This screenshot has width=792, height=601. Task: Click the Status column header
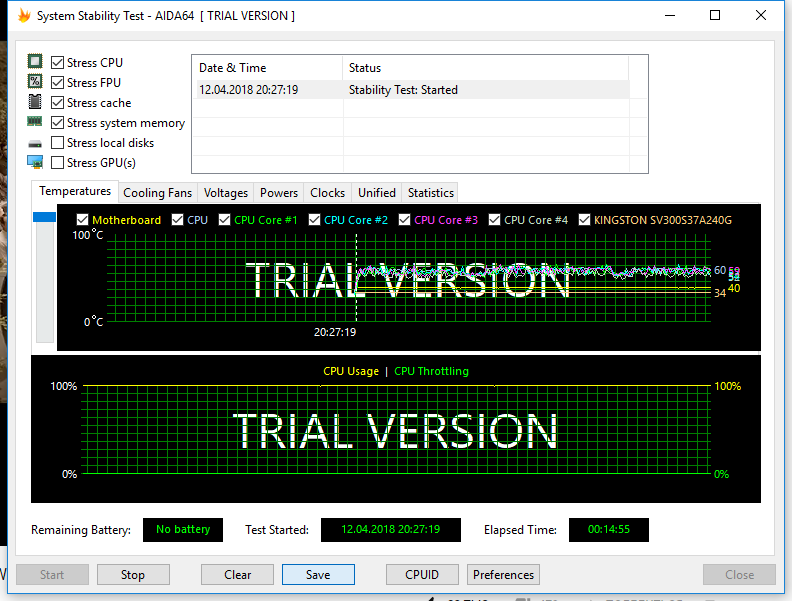coord(485,68)
